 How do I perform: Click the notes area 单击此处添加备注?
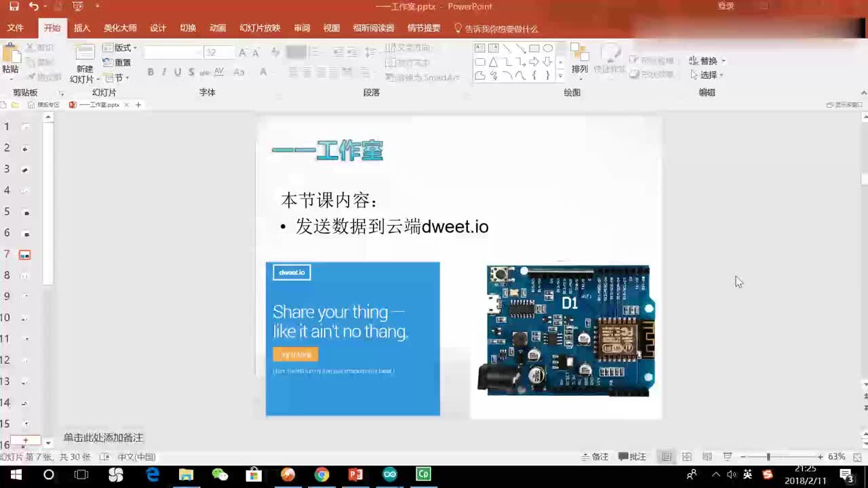pos(104,438)
